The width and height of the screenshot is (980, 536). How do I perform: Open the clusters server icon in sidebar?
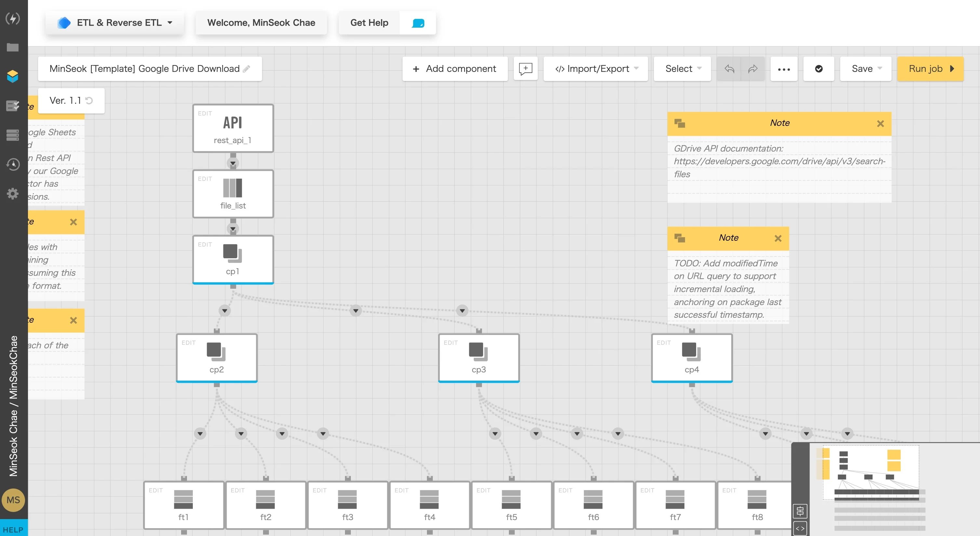(13, 135)
